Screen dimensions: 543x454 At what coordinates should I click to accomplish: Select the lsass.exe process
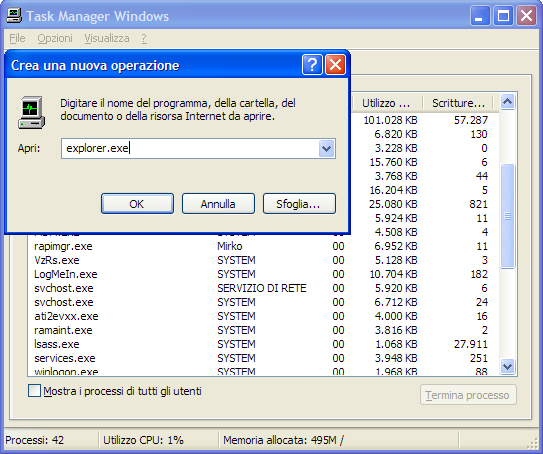click(262, 344)
